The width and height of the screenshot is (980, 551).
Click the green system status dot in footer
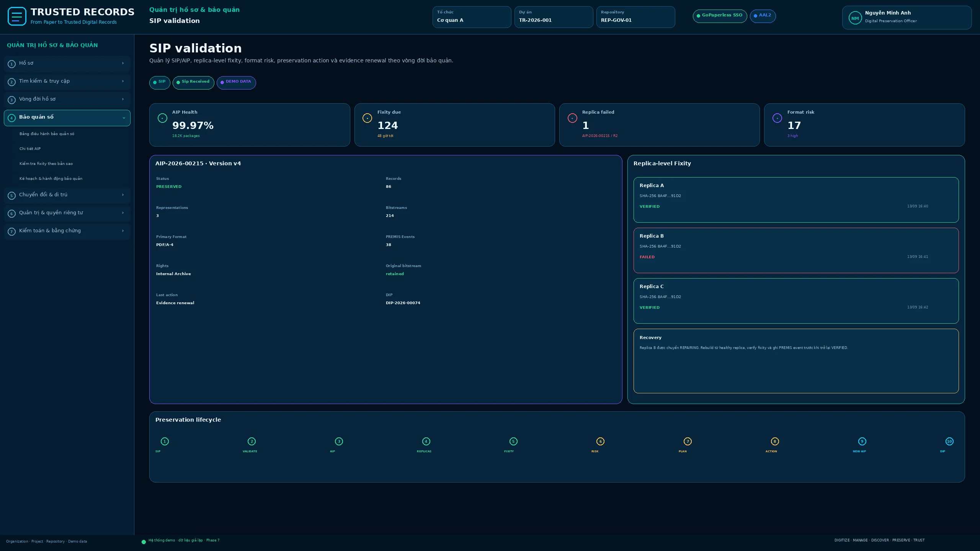(x=144, y=542)
